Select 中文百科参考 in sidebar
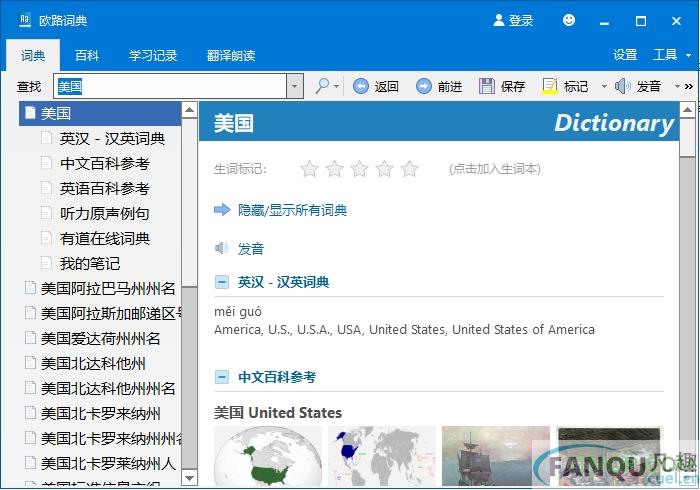The height and width of the screenshot is (490, 700). point(104,163)
